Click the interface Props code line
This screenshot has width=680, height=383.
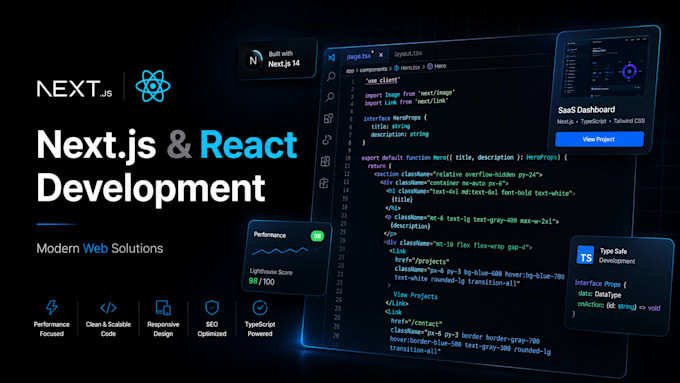600,284
